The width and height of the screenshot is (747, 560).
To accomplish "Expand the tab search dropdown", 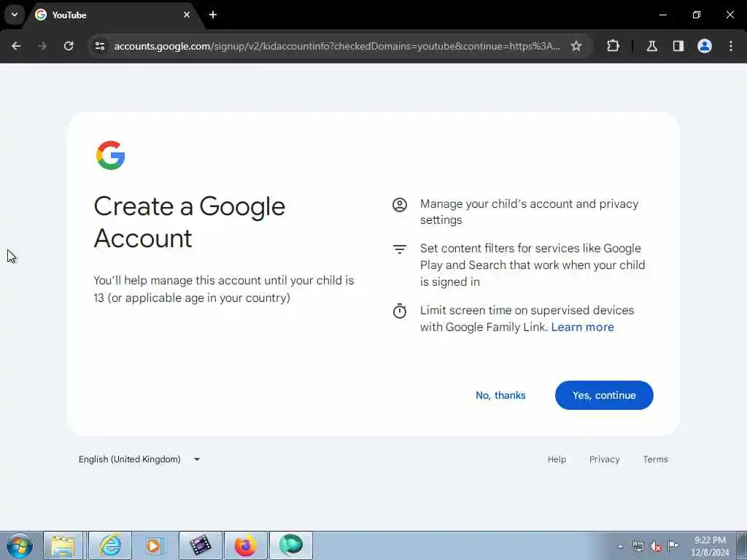I will pos(15,15).
